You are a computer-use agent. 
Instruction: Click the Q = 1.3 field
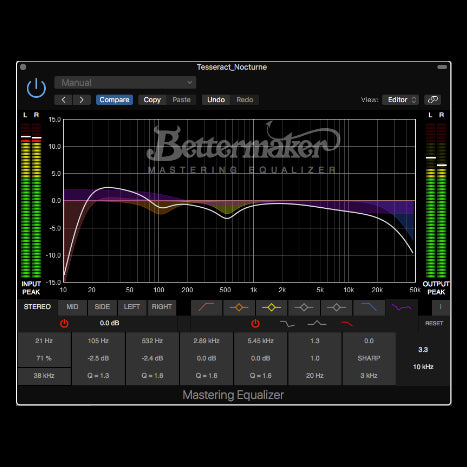coord(98,376)
